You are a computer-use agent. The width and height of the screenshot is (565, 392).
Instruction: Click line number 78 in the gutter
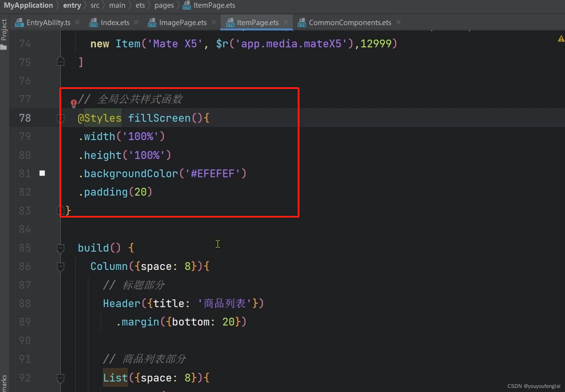[x=25, y=118]
